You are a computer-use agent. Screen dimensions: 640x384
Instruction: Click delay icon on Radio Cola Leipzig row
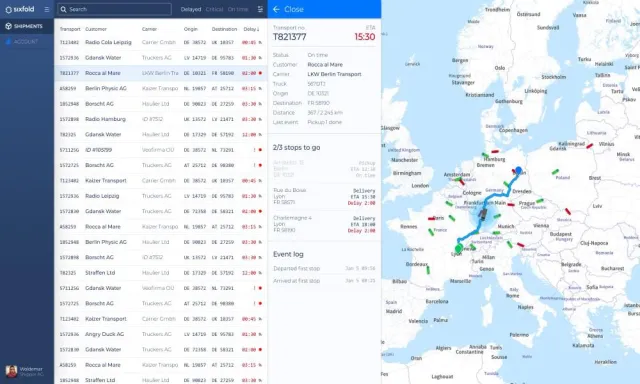coord(260,42)
